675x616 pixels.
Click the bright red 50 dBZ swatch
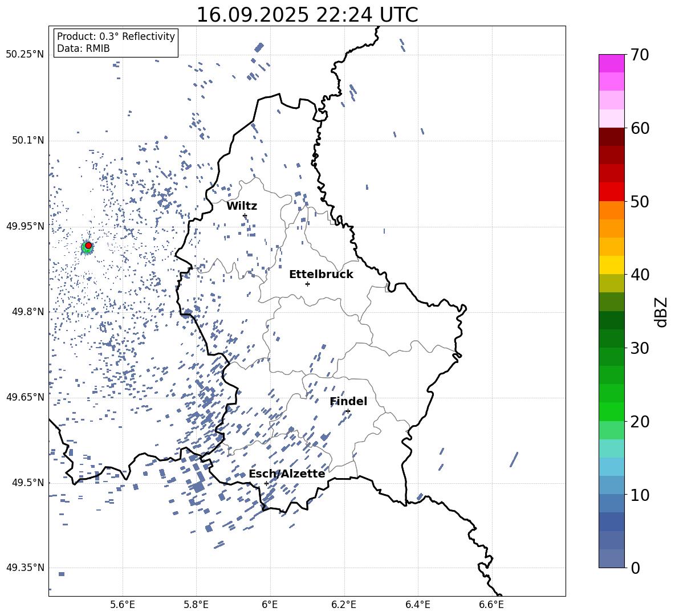pos(612,192)
